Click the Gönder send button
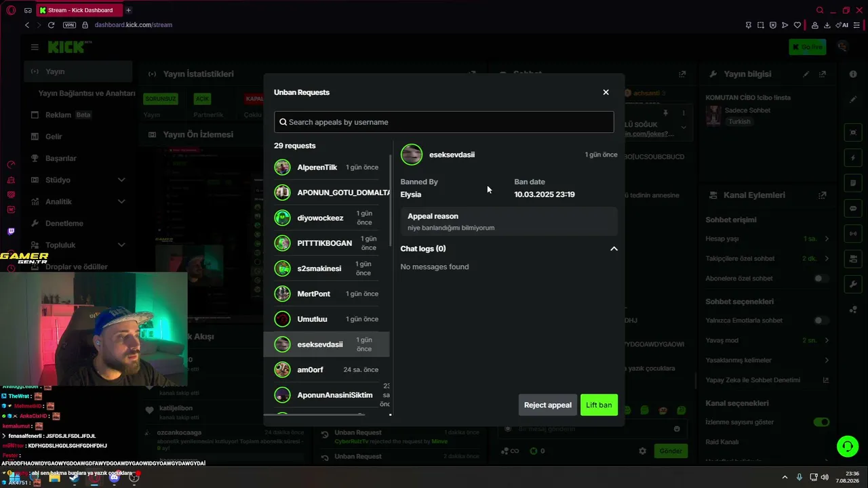 point(671,451)
